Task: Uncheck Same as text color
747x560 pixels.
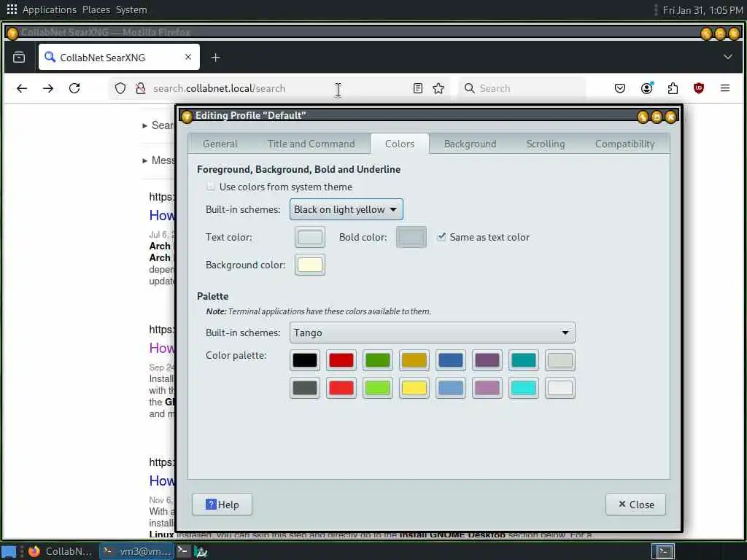Action: click(x=441, y=237)
